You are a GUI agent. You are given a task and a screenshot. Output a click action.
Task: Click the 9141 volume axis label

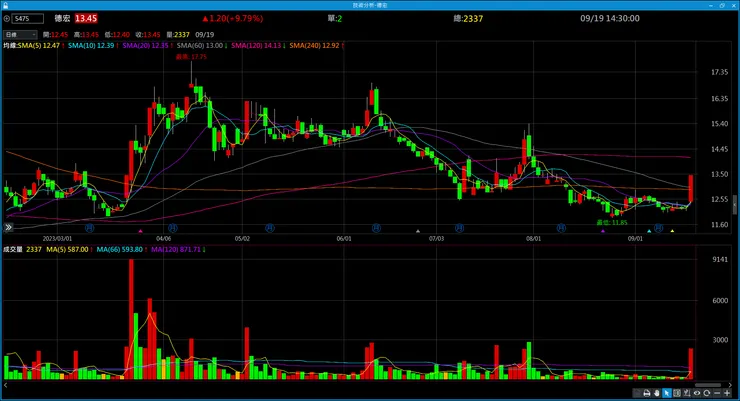(x=720, y=259)
